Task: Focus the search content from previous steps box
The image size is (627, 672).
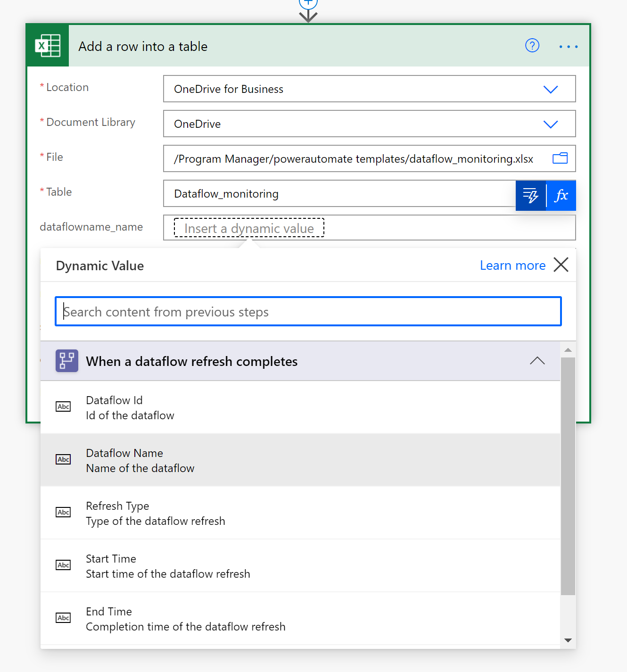Action: (308, 311)
